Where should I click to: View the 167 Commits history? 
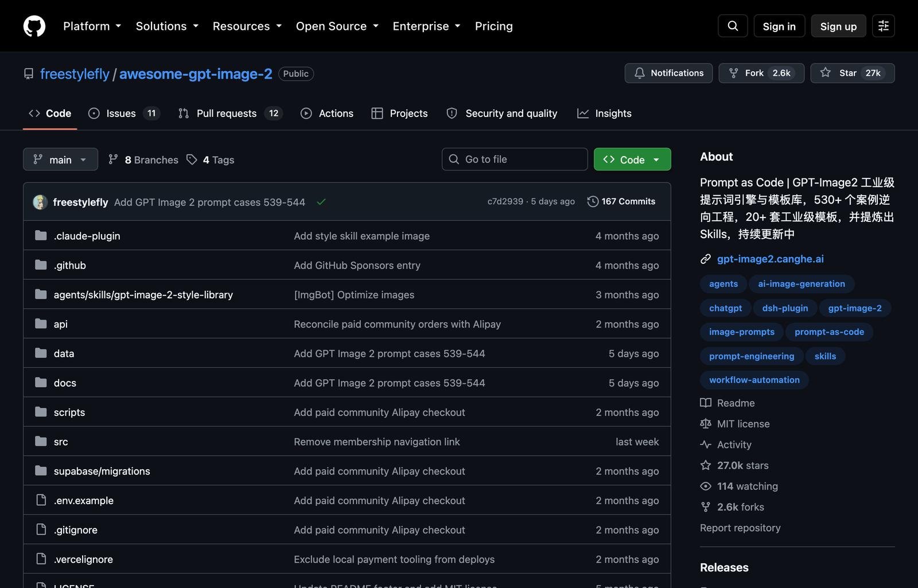[x=621, y=201]
